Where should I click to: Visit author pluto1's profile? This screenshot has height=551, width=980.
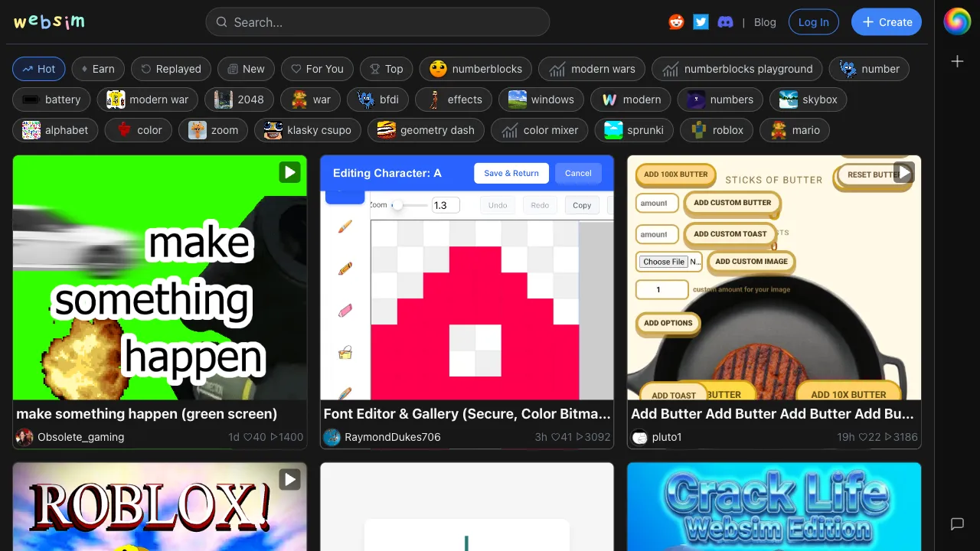[667, 438]
